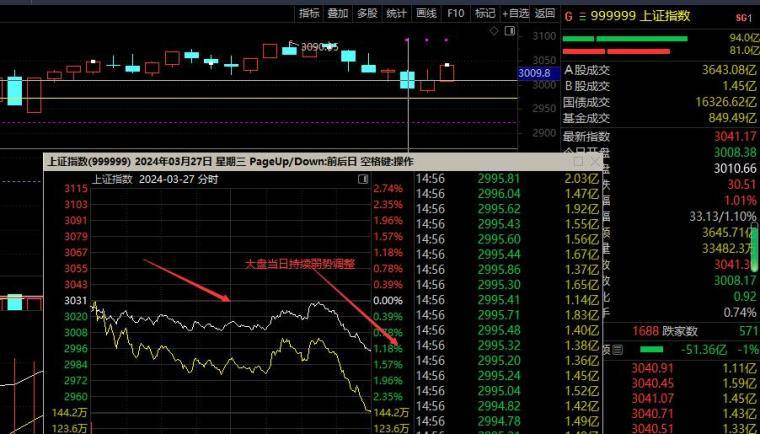Image resolution: width=760 pixels, height=434 pixels.
Task: Click the change percent 1.01%
Action: pyautogui.click(x=740, y=200)
